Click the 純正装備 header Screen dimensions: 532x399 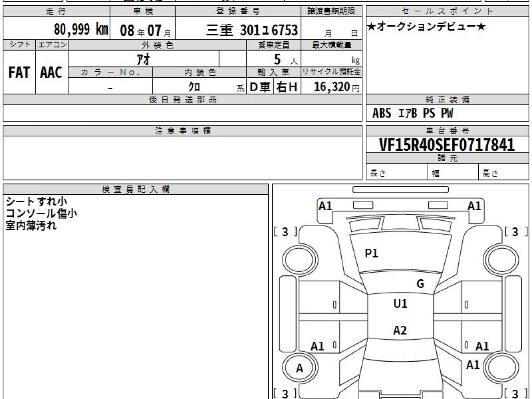447,100
